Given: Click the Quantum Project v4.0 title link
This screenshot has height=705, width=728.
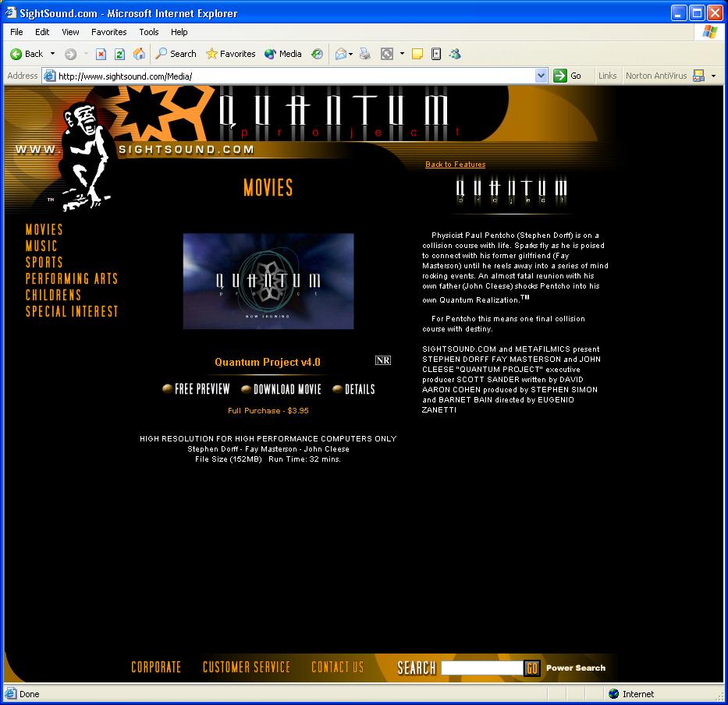Looking at the screenshot, I should click(x=268, y=362).
